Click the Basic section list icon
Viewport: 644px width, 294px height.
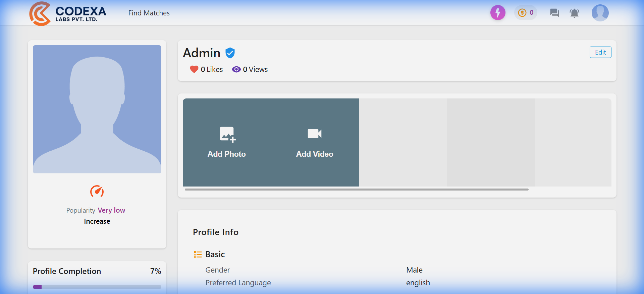[198, 254]
